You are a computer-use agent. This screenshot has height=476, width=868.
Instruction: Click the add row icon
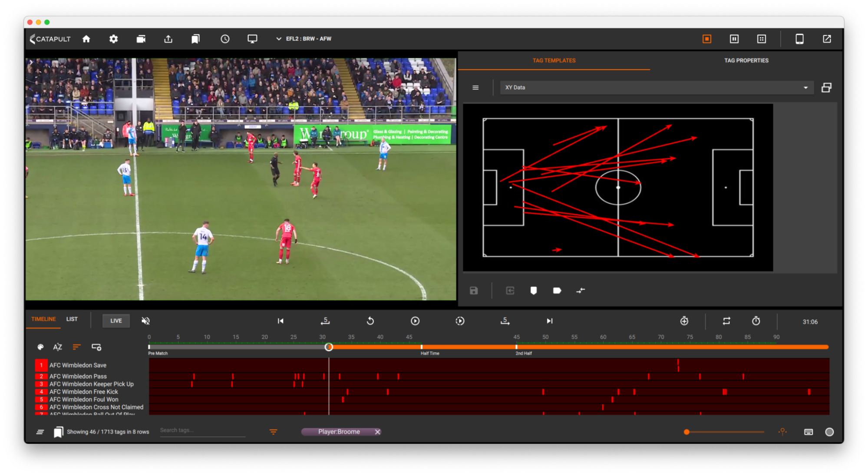coord(96,347)
